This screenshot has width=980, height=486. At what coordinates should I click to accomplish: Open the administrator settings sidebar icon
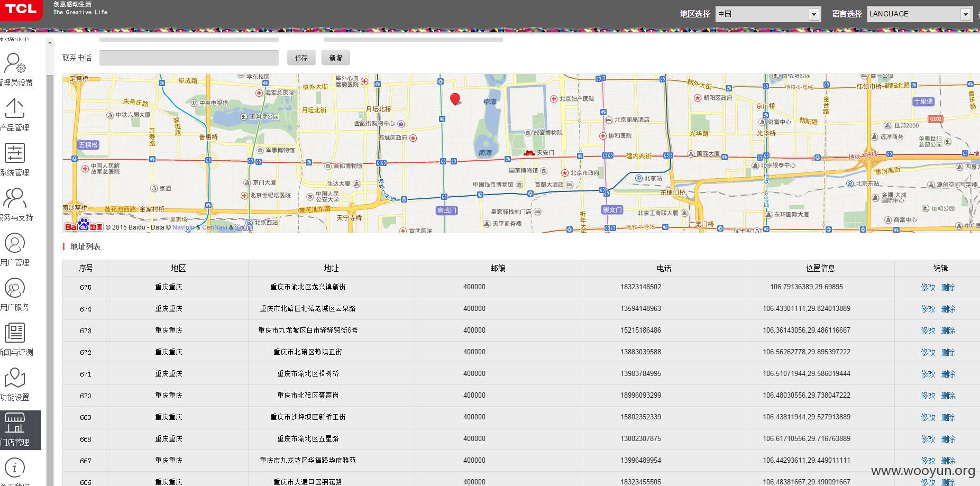(x=15, y=63)
